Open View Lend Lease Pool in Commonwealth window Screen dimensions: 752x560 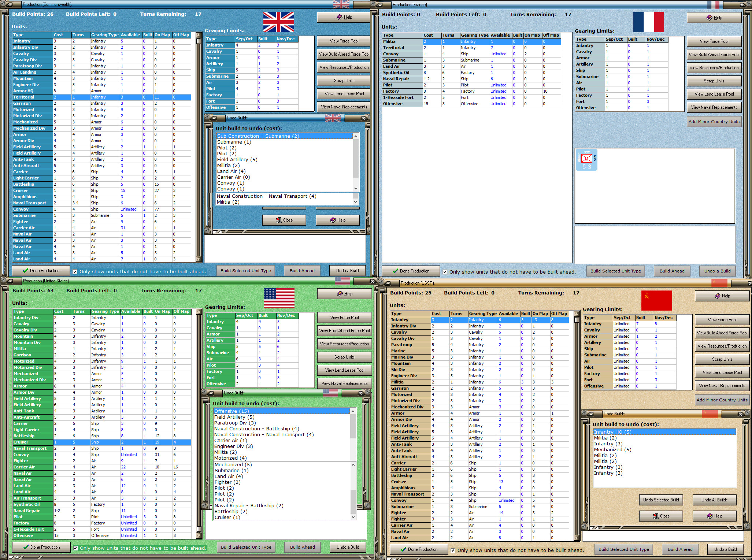point(344,94)
